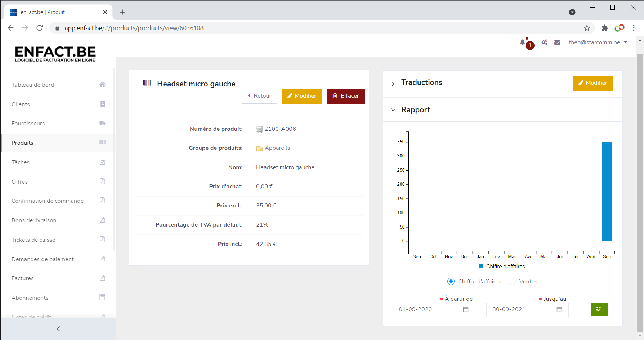The width and height of the screenshot is (644, 340).
Task: Open the mail envelope icon
Action: pos(557,42)
